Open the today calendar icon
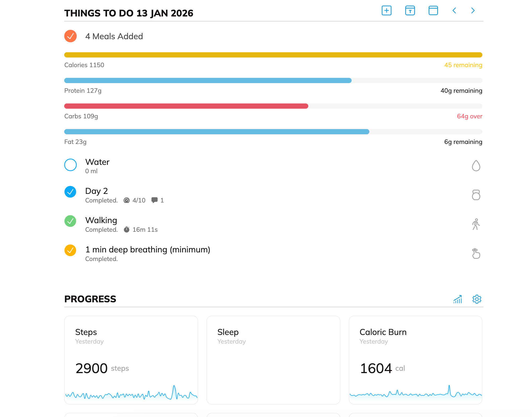This screenshot has width=532, height=417. tap(410, 11)
